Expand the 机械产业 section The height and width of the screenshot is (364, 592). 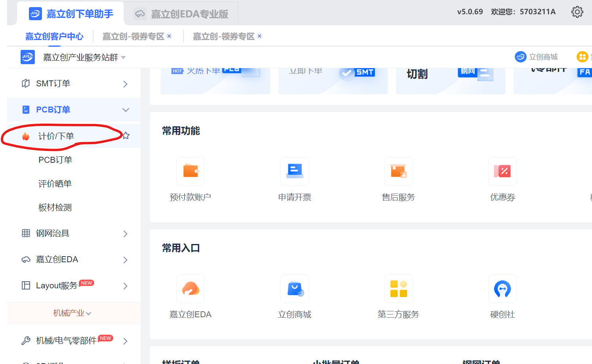pyautogui.click(x=72, y=313)
